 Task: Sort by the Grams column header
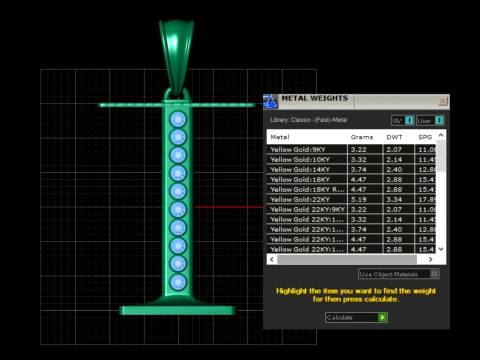click(x=362, y=137)
